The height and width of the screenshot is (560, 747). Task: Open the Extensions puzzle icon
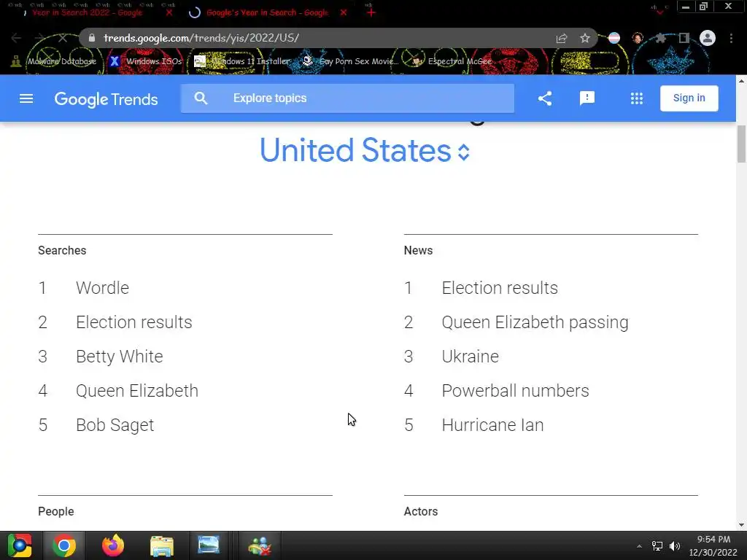(x=660, y=38)
